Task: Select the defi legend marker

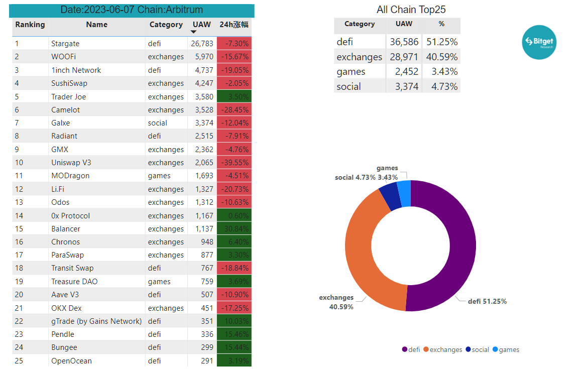Action: tap(405, 349)
